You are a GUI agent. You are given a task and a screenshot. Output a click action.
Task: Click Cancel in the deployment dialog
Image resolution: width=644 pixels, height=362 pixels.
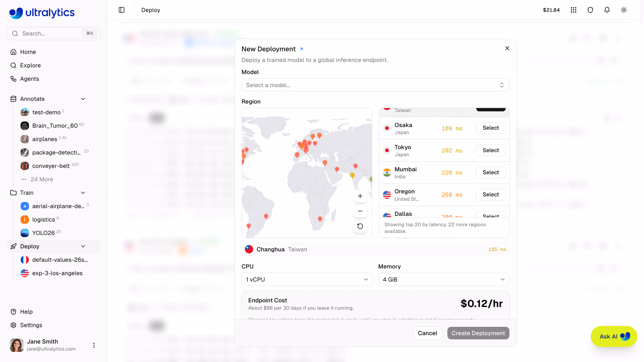427,333
